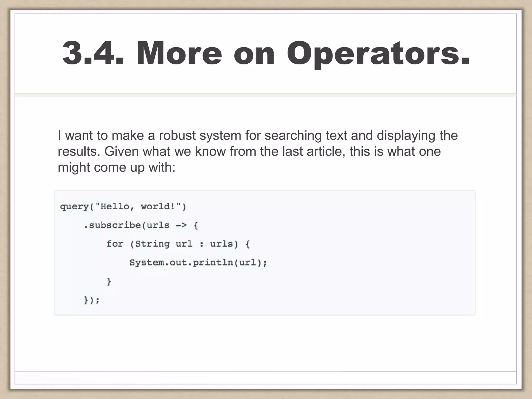
Task: Click the horizontal divider below the title
Action: coord(265,95)
